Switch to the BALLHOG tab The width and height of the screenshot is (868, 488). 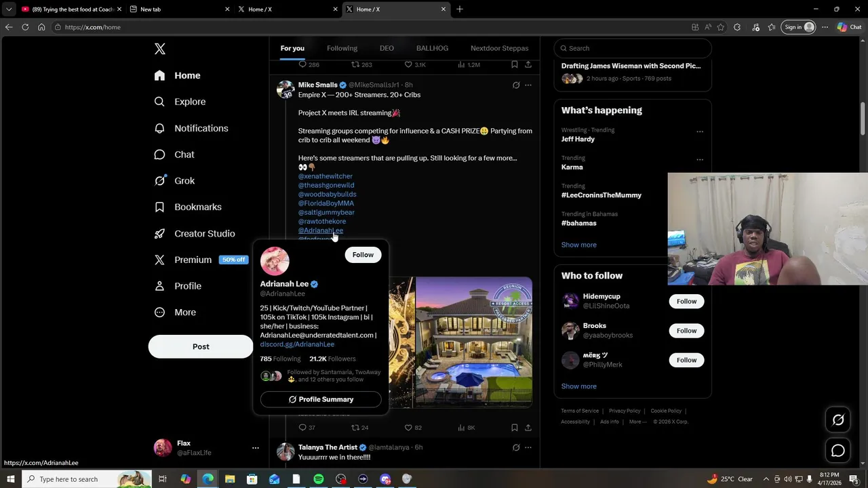point(432,48)
